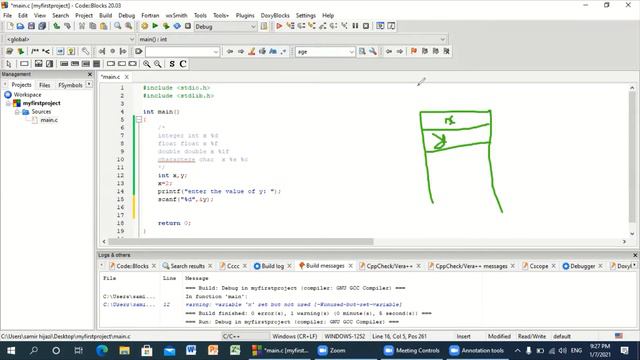Click the search options wrench icon
This screenshot has width=640, height=360.
pyautogui.click(x=373, y=51)
